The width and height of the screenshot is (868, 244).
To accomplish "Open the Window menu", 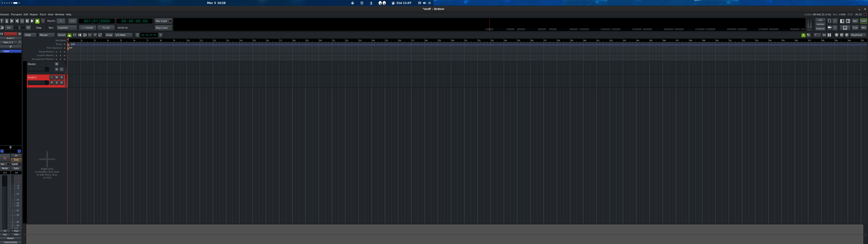I will tap(59, 15).
